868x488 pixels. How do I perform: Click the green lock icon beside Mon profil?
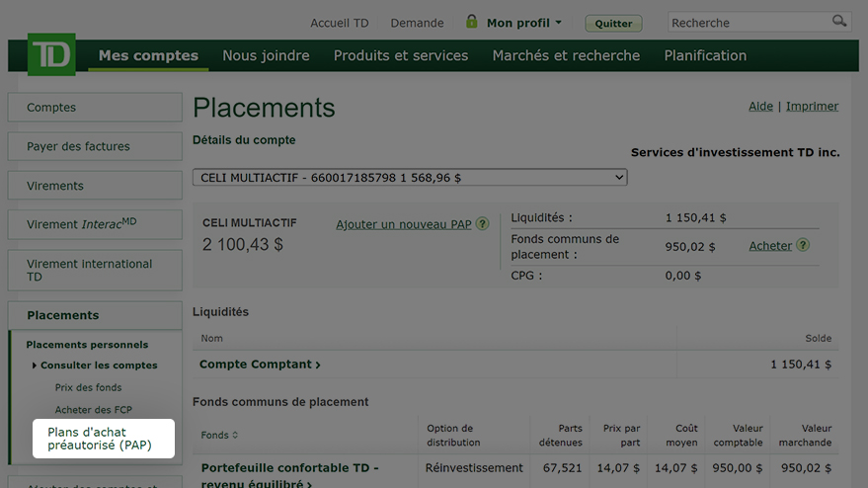(472, 22)
